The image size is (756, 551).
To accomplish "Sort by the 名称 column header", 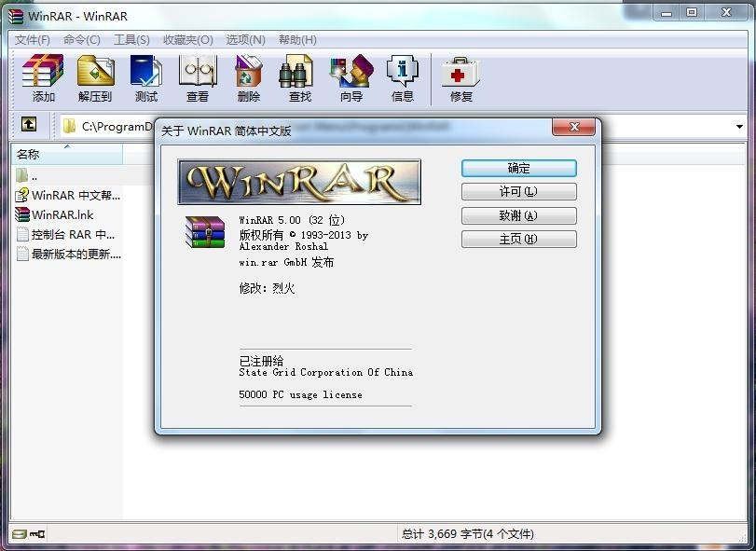I will 67,154.
